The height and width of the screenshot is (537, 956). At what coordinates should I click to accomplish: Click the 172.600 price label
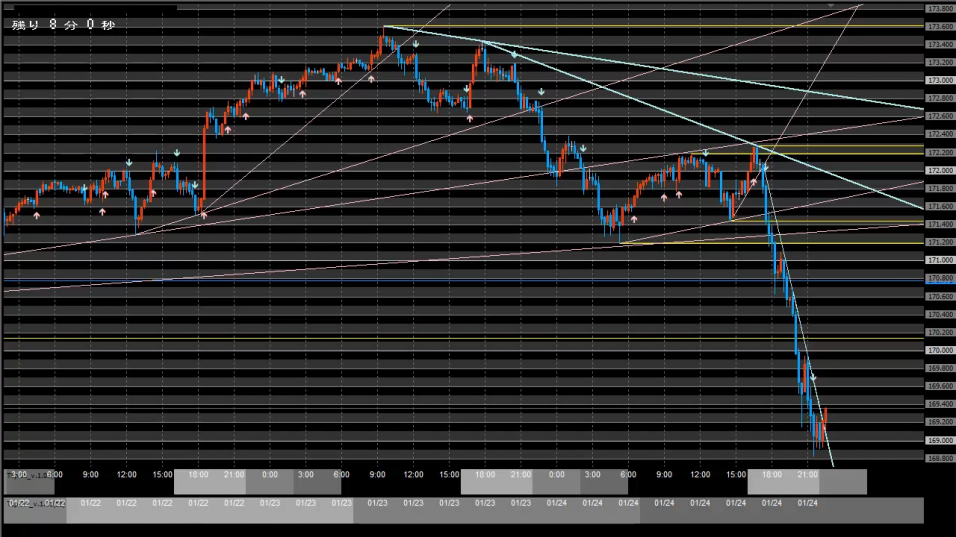pos(940,116)
